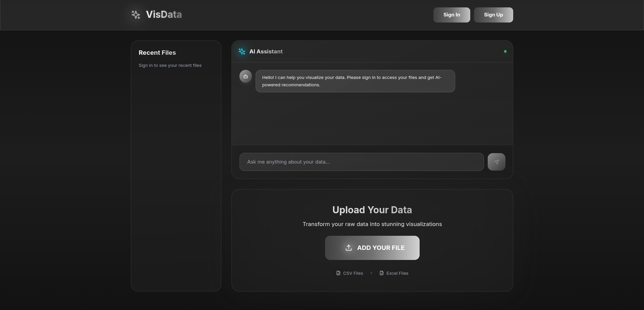Click the Excel Files label

pyautogui.click(x=397, y=273)
